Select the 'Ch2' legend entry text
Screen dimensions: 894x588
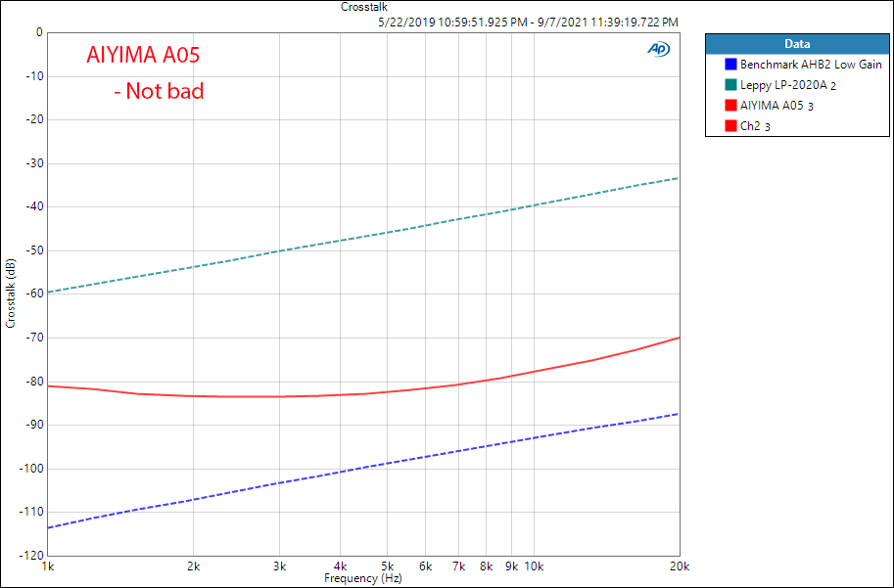pyautogui.click(x=756, y=126)
